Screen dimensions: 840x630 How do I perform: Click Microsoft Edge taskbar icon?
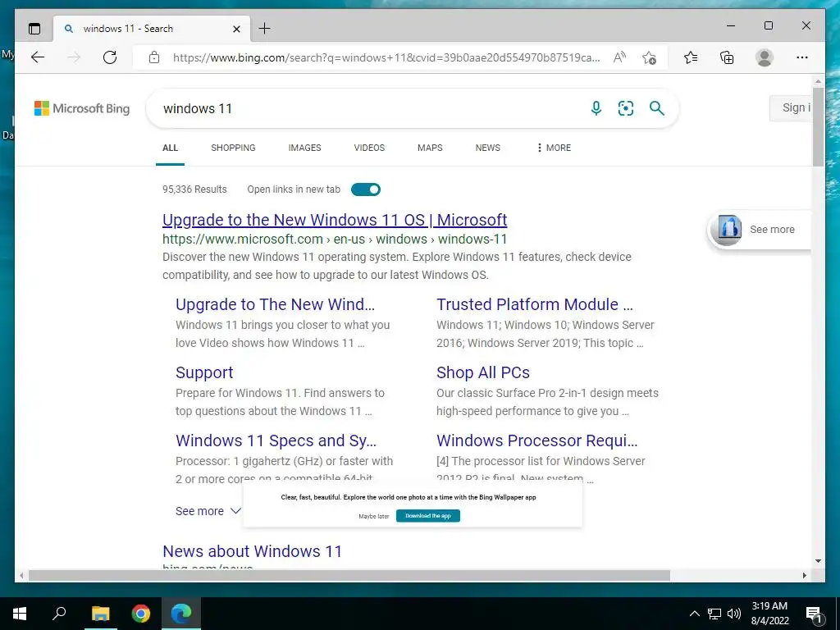tap(181, 614)
